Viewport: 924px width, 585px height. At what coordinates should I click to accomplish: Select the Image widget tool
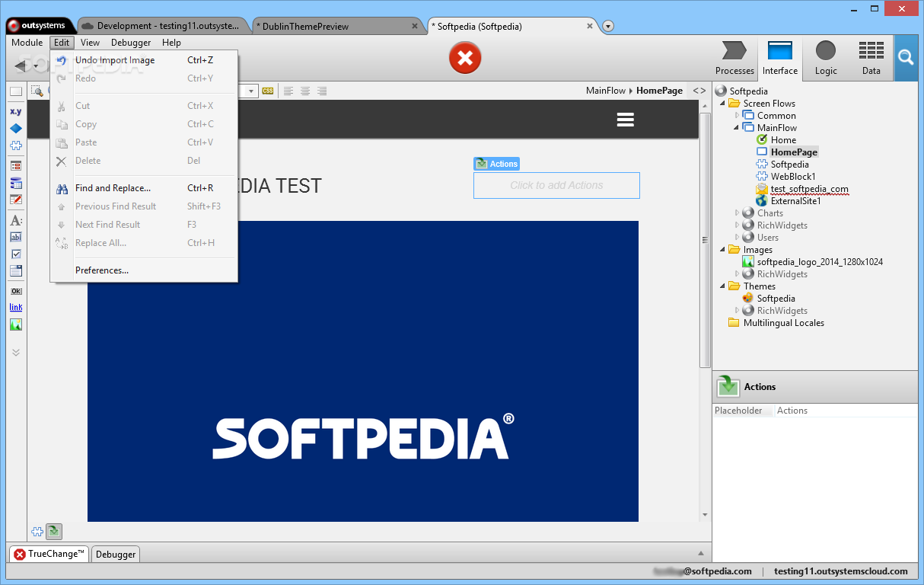16,324
